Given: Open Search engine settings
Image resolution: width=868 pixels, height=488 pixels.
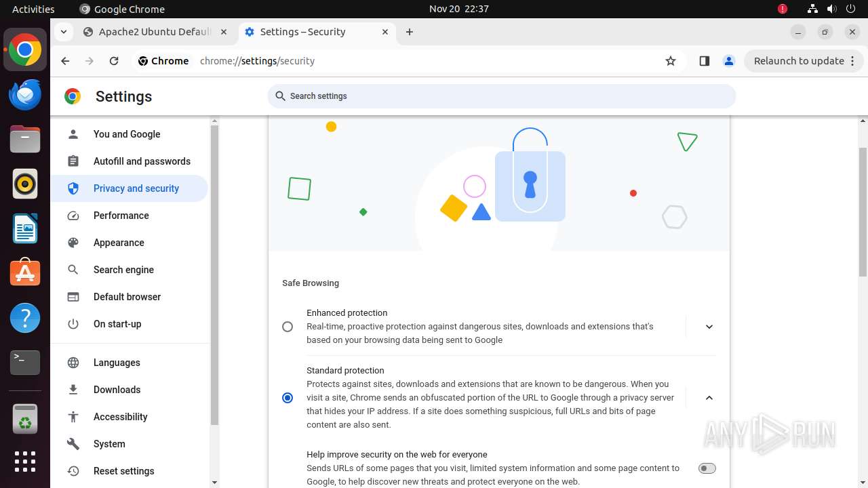Looking at the screenshot, I should pyautogui.click(x=129, y=270).
